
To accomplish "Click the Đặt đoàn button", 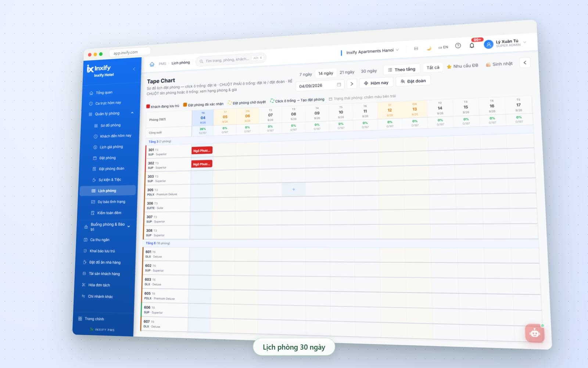I will (413, 81).
